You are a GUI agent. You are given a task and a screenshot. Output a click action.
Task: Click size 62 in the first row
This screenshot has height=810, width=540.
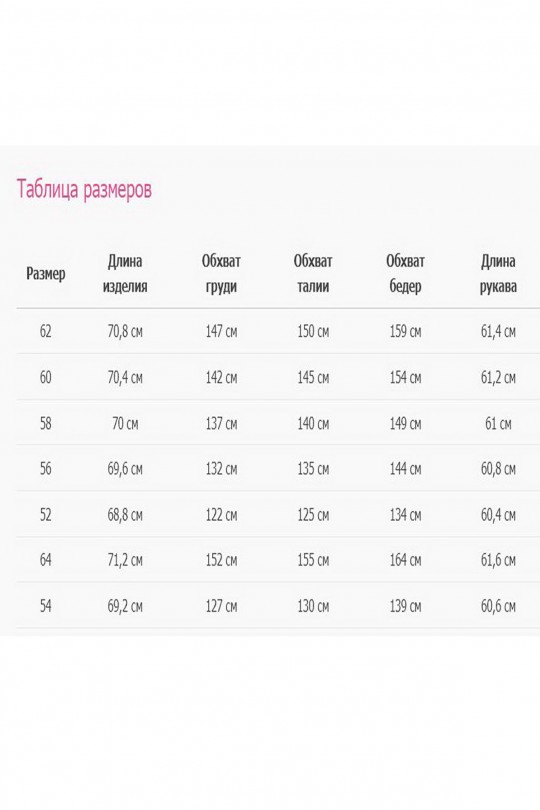(x=45, y=331)
